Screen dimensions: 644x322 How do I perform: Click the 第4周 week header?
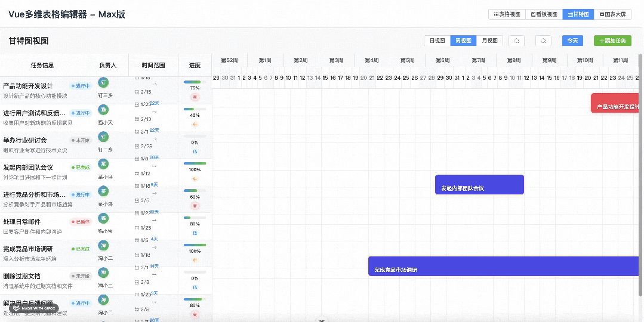pyautogui.click(x=371, y=60)
